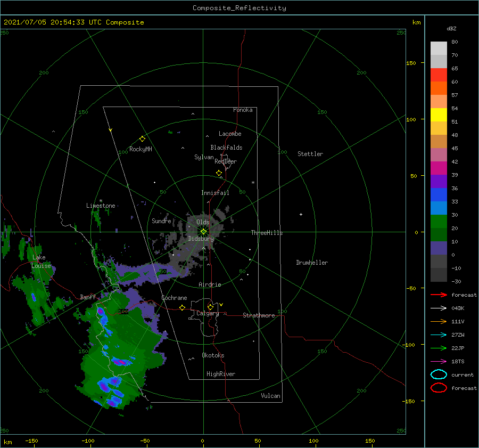Select the slate purple 10-0 dBZ swatch
This screenshot has height=448, width=479.
pyautogui.click(x=439, y=248)
